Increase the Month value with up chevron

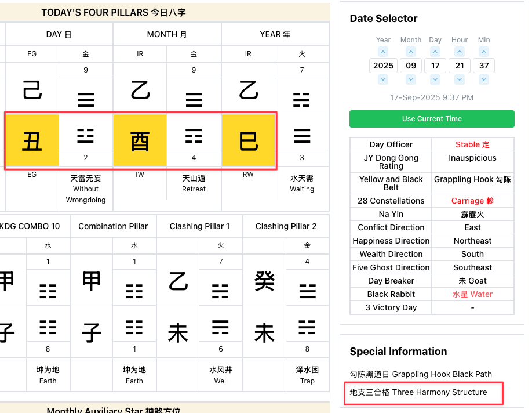click(x=411, y=52)
